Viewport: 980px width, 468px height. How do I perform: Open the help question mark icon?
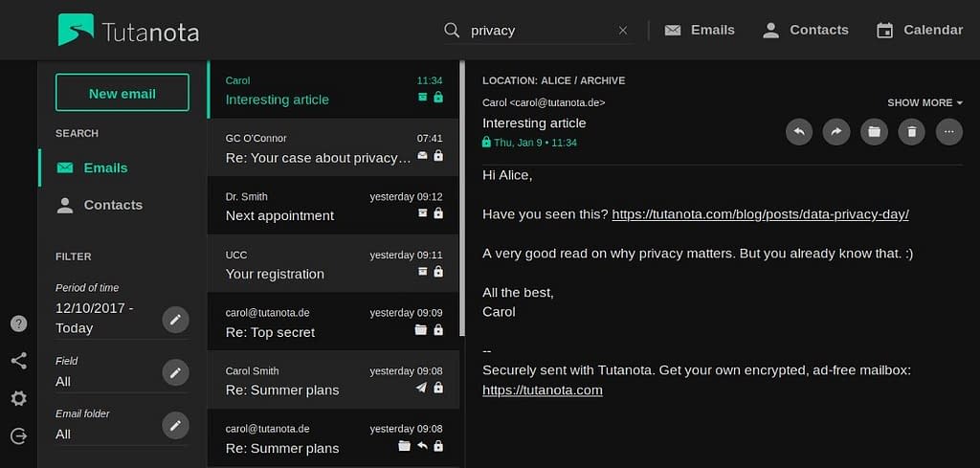pyautogui.click(x=19, y=323)
